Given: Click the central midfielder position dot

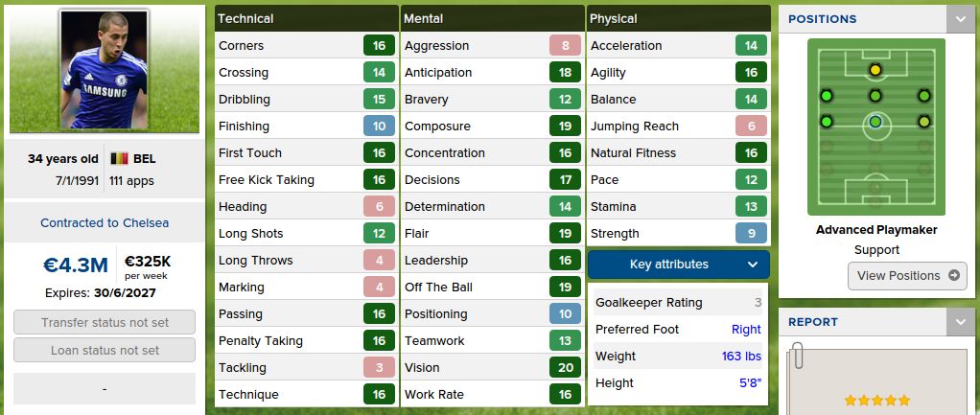Looking at the screenshot, I should [x=875, y=122].
